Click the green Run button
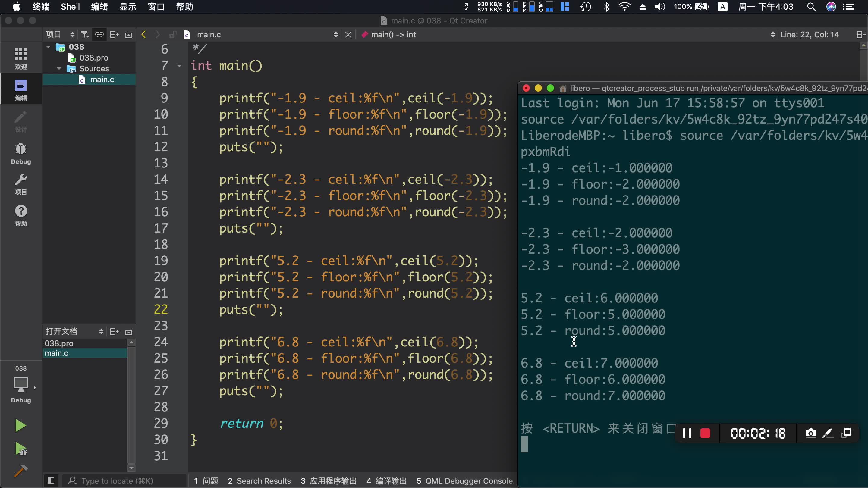The height and width of the screenshot is (488, 868). (20, 426)
